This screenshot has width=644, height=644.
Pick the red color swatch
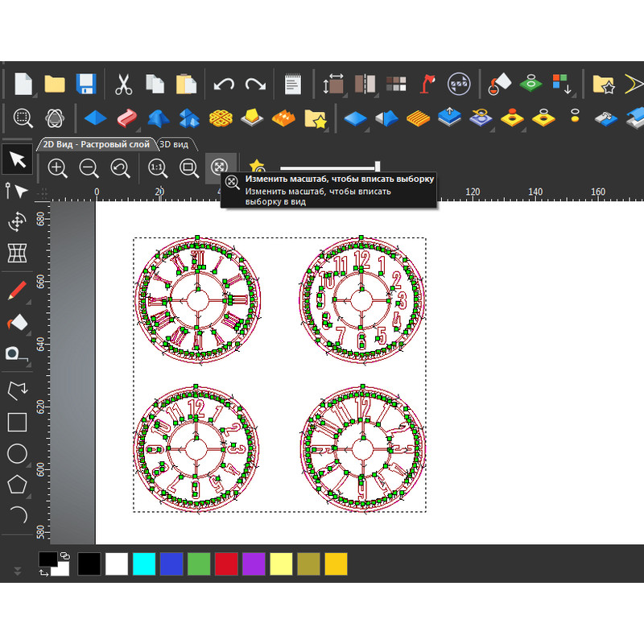click(x=226, y=564)
